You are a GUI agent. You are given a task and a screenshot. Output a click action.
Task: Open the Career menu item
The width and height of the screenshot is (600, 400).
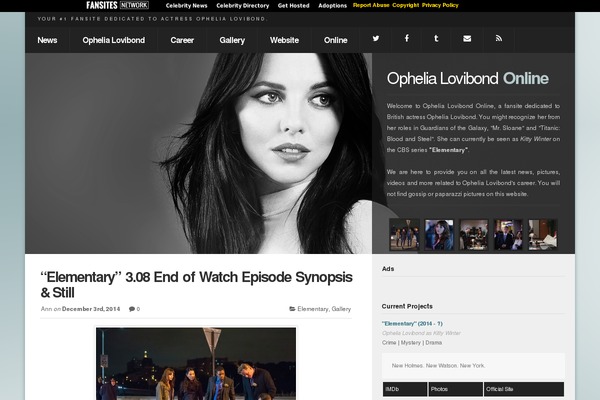click(182, 40)
